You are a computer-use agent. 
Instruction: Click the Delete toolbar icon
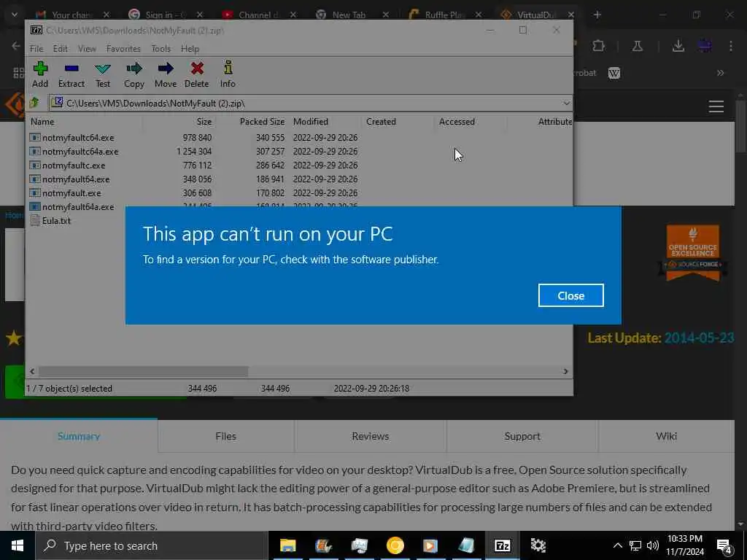(197, 74)
